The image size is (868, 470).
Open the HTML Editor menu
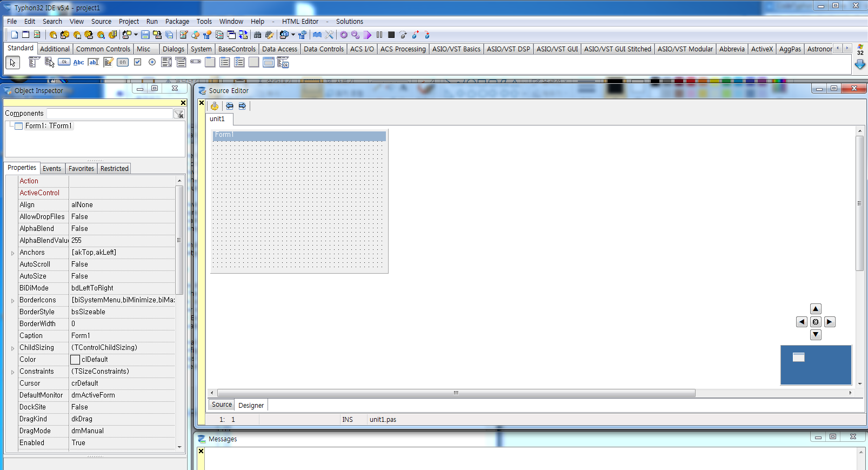(300, 22)
